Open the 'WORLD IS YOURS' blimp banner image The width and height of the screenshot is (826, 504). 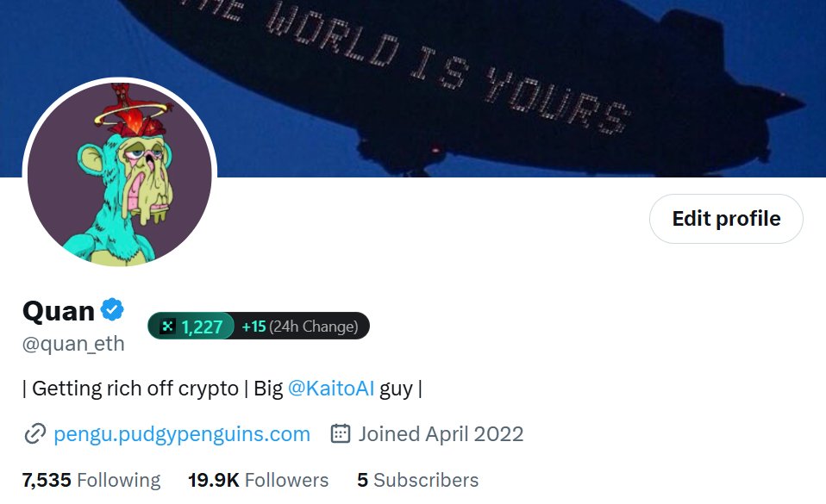[x=413, y=89]
